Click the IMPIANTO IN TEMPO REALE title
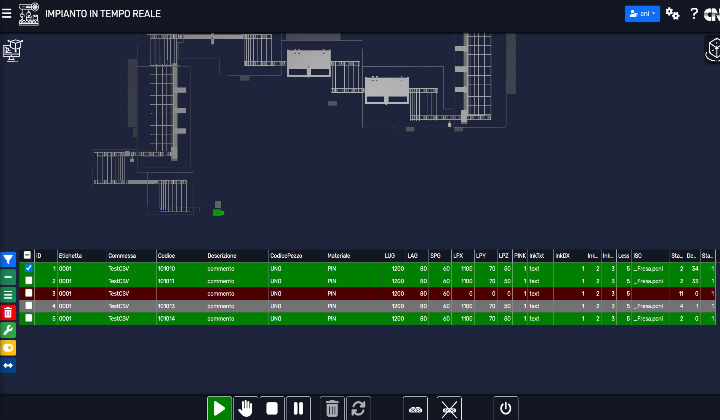The image size is (720, 420). coord(103,14)
